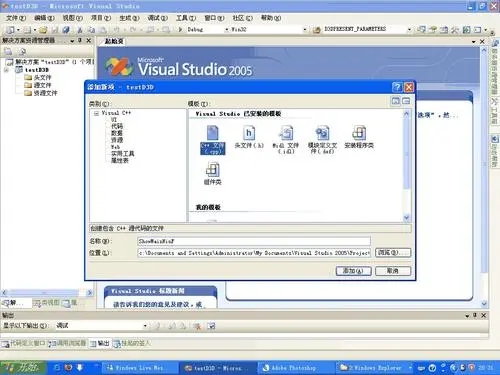Open the 工具(T) menu

tap(186, 18)
